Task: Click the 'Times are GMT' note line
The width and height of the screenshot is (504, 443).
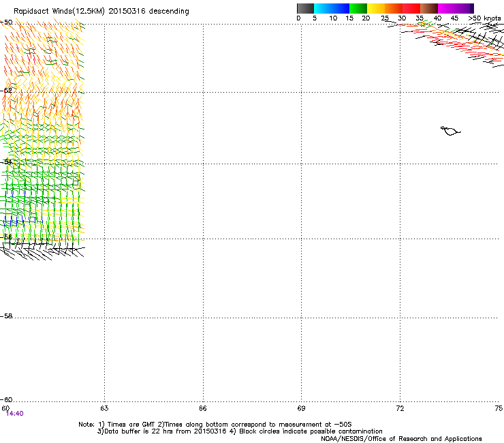Action: point(215,425)
